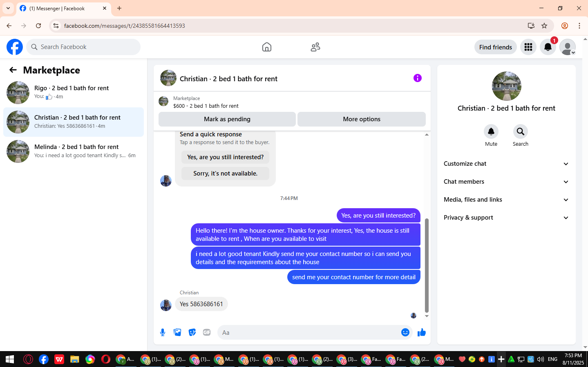Open the $600 Marketplace listing link
The image size is (588, 367).
coord(206,106)
